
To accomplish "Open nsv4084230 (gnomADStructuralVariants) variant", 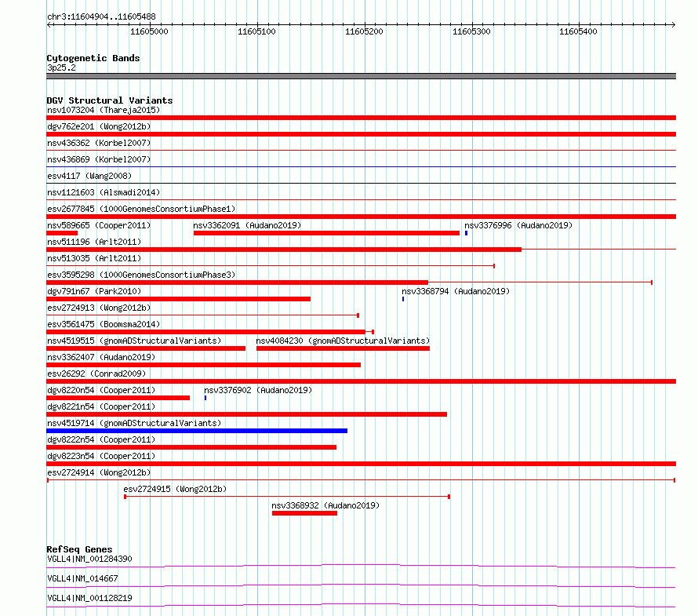I will pos(343,341).
